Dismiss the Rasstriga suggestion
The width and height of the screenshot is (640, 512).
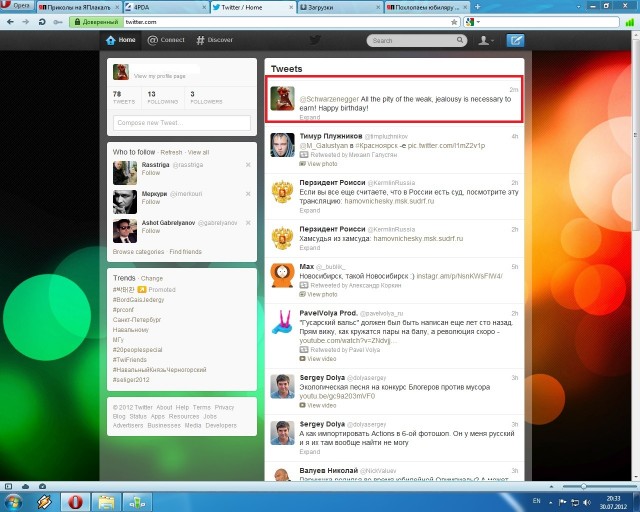(248, 165)
